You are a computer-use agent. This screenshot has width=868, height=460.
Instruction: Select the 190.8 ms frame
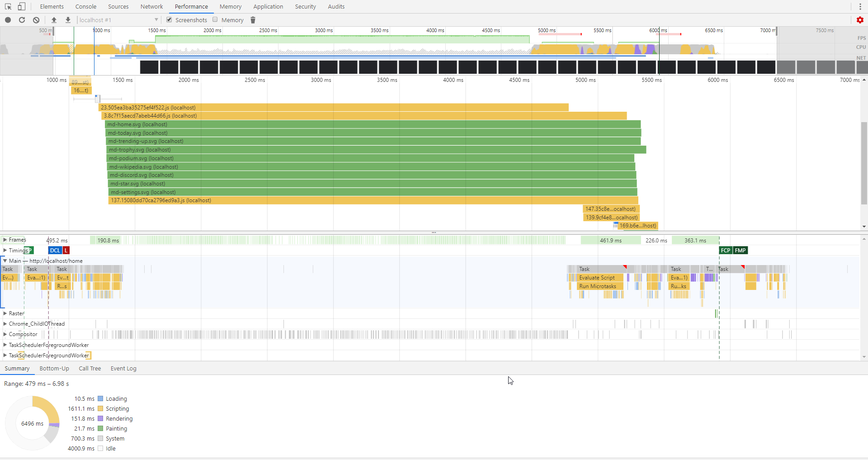coord(106,240)
